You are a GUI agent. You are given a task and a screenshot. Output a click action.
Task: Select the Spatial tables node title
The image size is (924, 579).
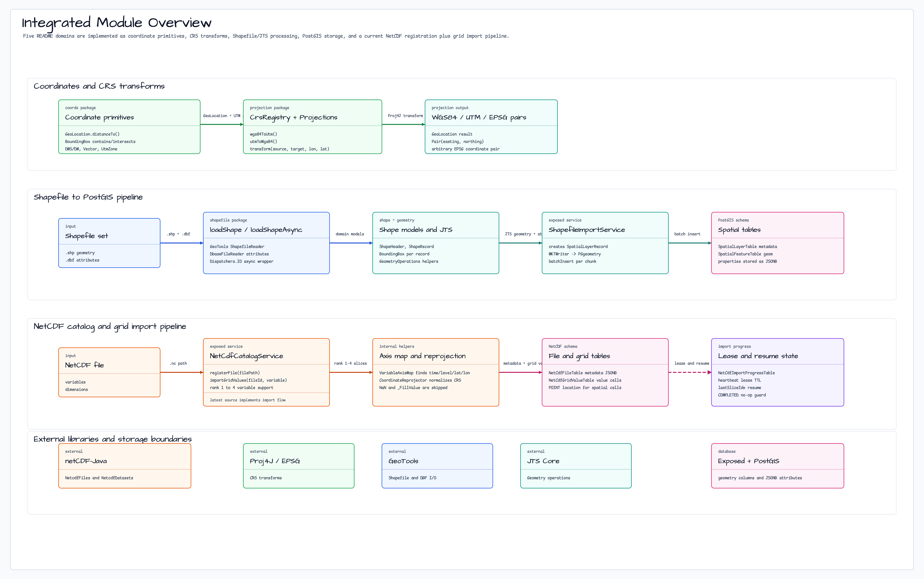[739, 230]
